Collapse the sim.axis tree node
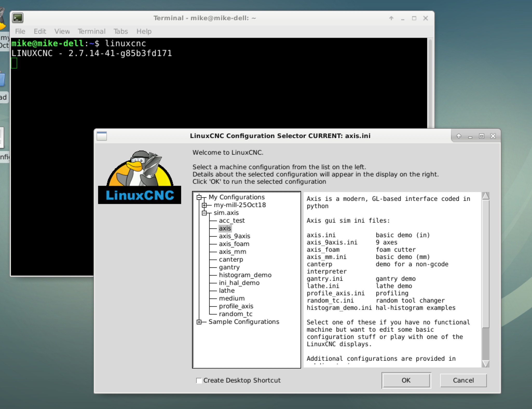 pyautogui.click(x=204, y=213)
